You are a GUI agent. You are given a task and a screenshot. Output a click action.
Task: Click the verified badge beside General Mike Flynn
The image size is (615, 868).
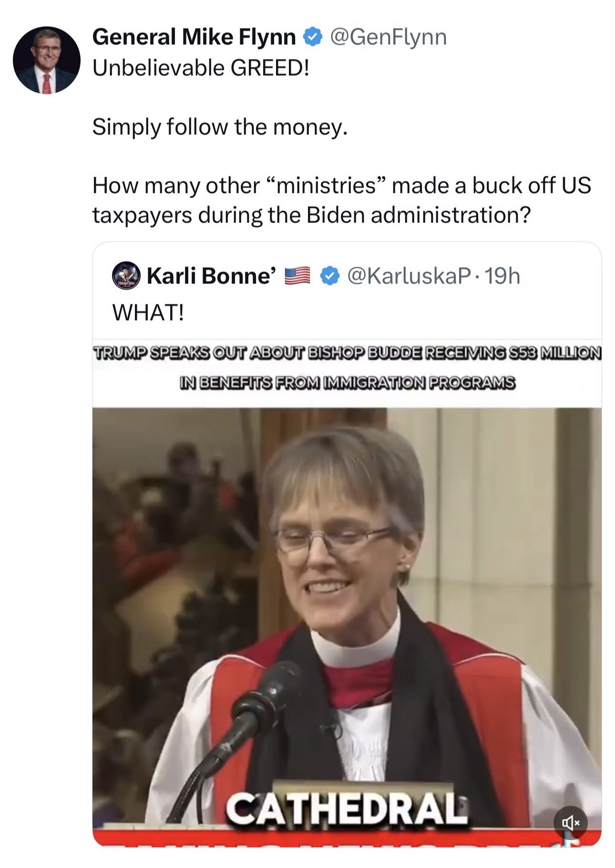click(313, 37)
